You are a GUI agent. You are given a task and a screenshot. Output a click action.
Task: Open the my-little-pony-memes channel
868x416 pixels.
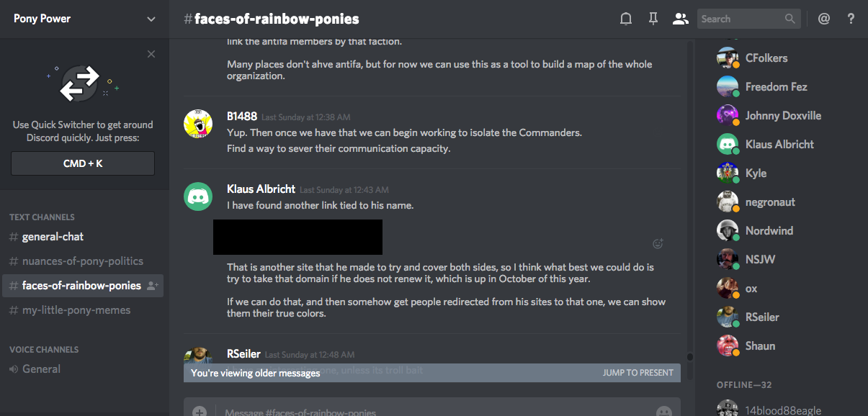pos(76,310)
